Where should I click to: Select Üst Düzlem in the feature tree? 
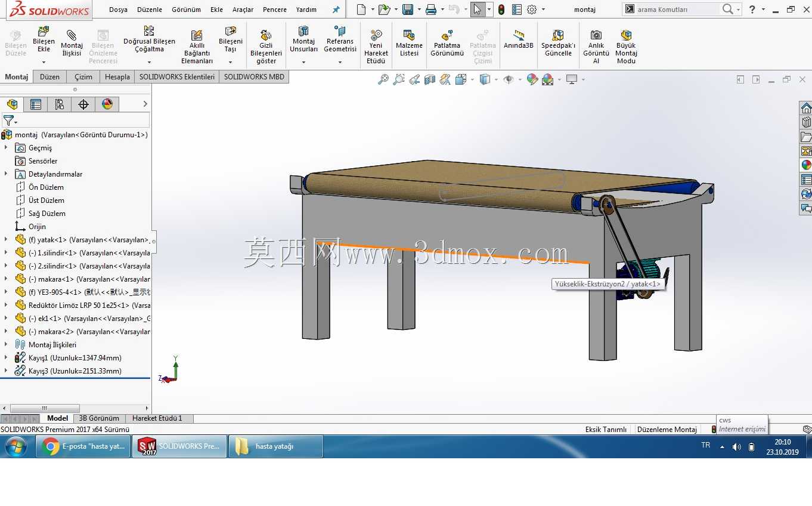(x=46, y=200)
